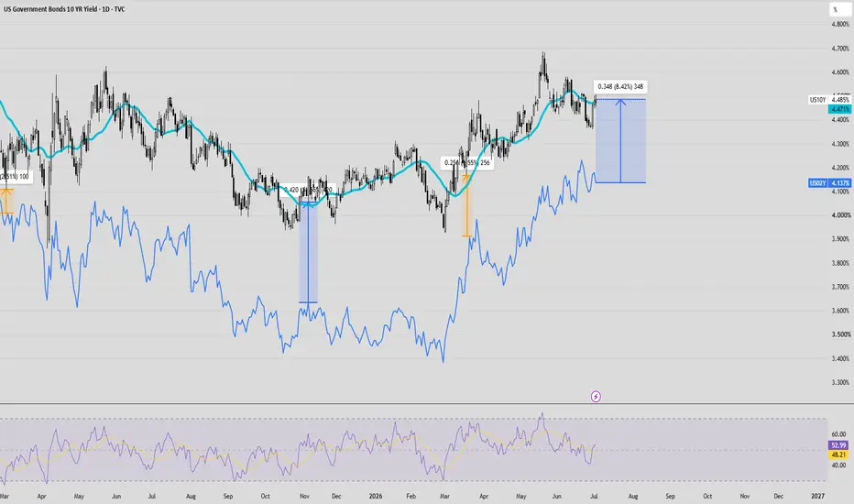The height and width of the screenshot is (504, 854).
Task: Select the blue measurement box above Nov
Action: point(308,252)
